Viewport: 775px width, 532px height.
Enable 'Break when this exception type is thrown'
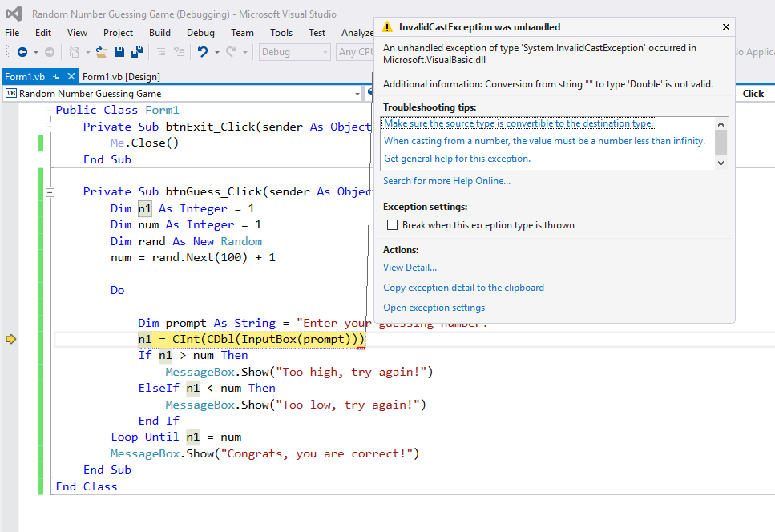click(x=392, y=225)
